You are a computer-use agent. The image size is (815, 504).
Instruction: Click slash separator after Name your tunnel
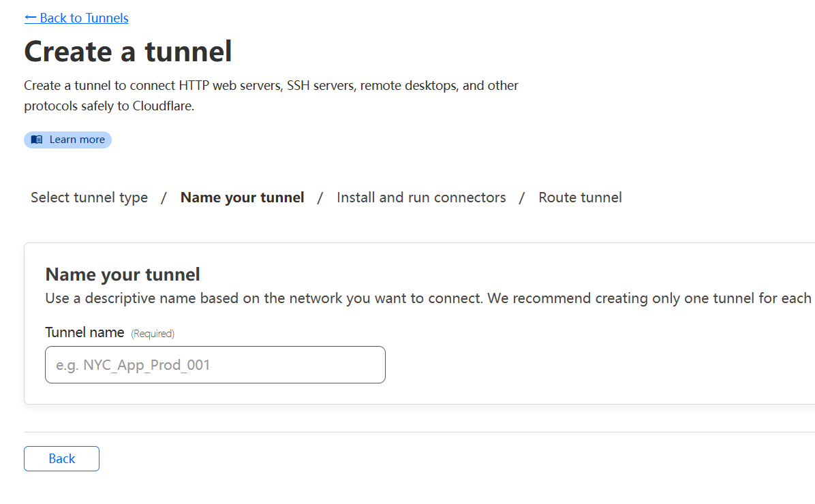(x=320, y=198)
